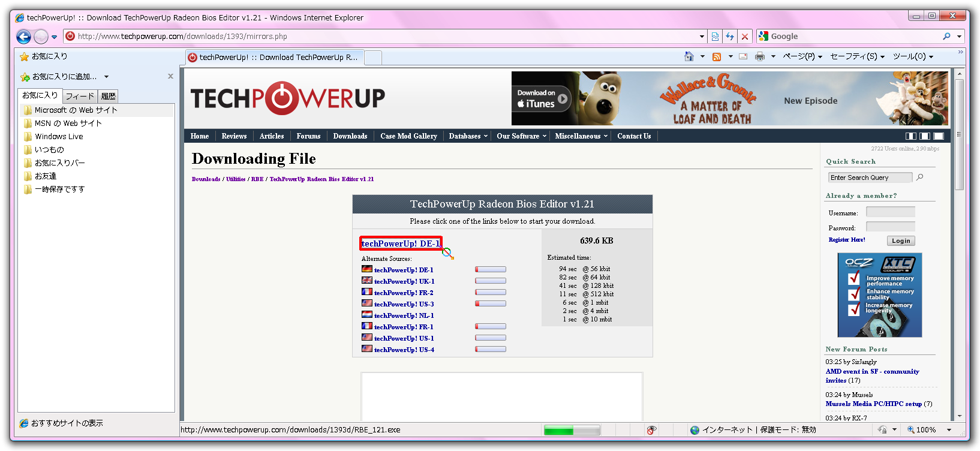The image size is (980, 451).
Task: Click the Password input field
Action: tap(891, 227)
